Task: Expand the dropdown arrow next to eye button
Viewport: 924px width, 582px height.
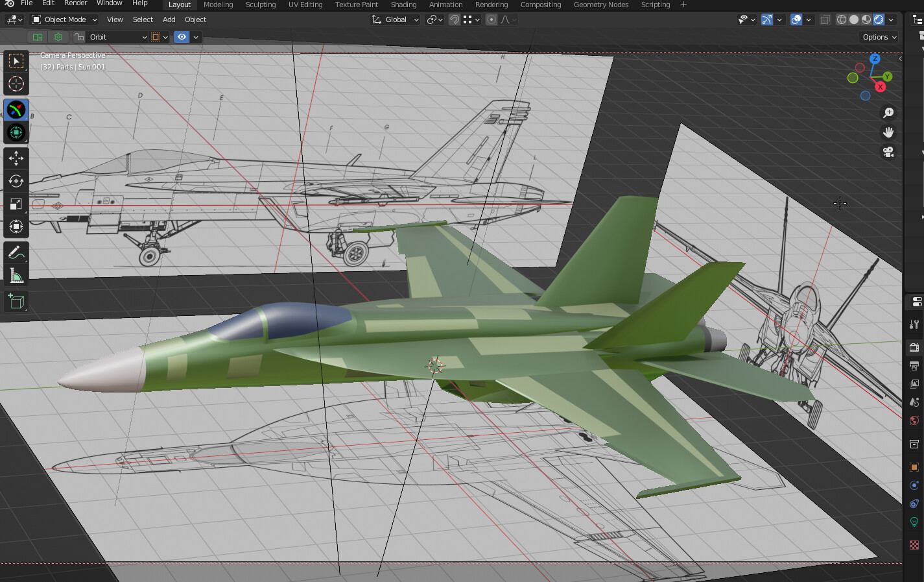Action: pos(196,37)
